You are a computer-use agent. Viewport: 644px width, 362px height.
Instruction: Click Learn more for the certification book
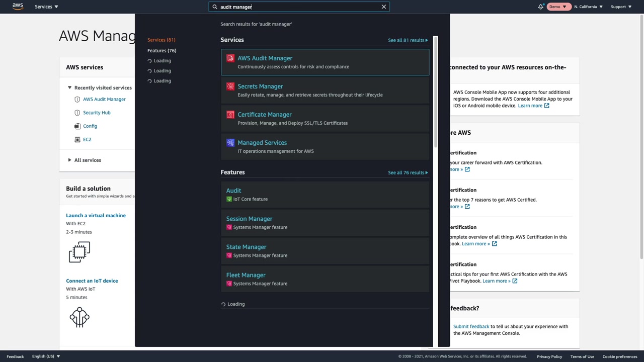click(x=479, y=244)
